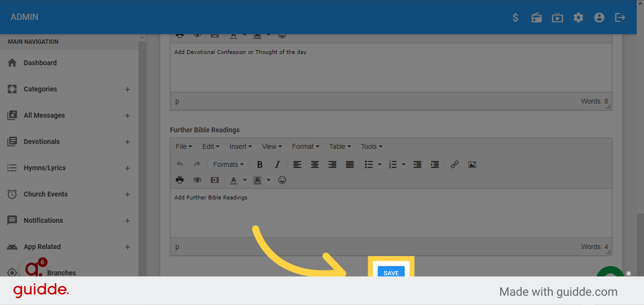Open the settings gear in header
The height and width of the screenshot is (305, 644).
point(578,18)
